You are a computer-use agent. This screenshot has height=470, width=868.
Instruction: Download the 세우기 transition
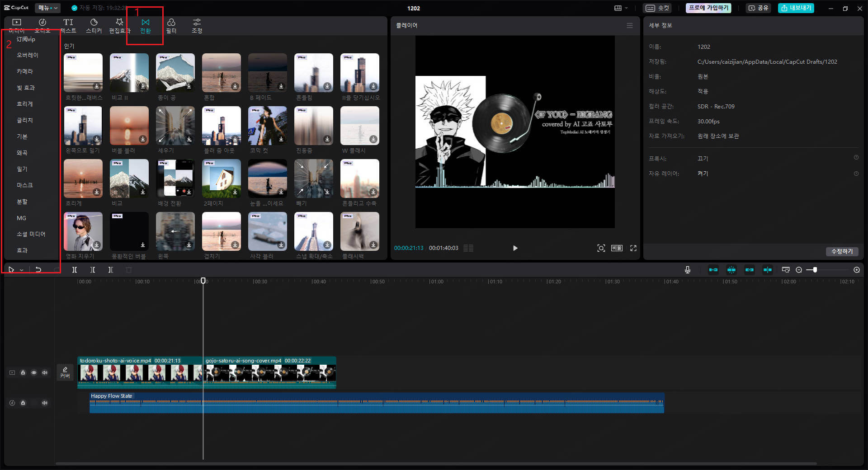189,139
